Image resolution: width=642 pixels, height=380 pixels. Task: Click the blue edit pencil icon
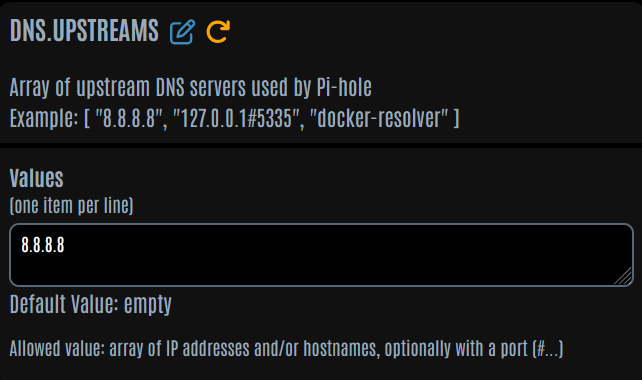(x=183, y=32)
